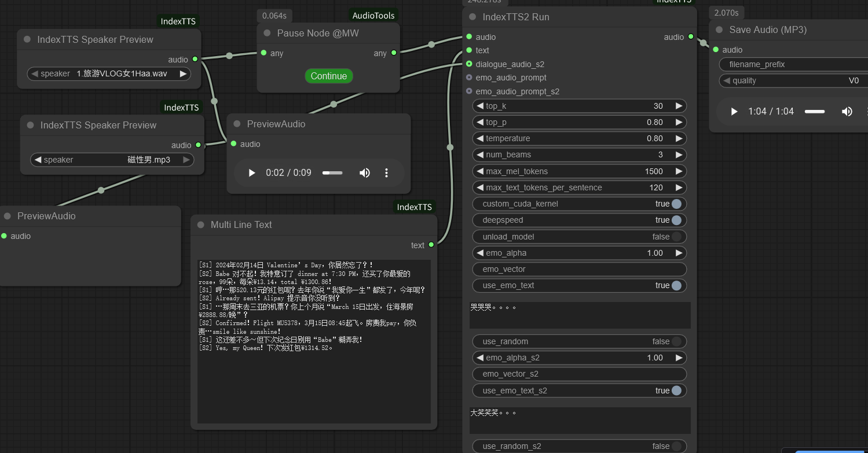
Task: Play audio in the PreviewAudio node
Action: pos(252,173)
